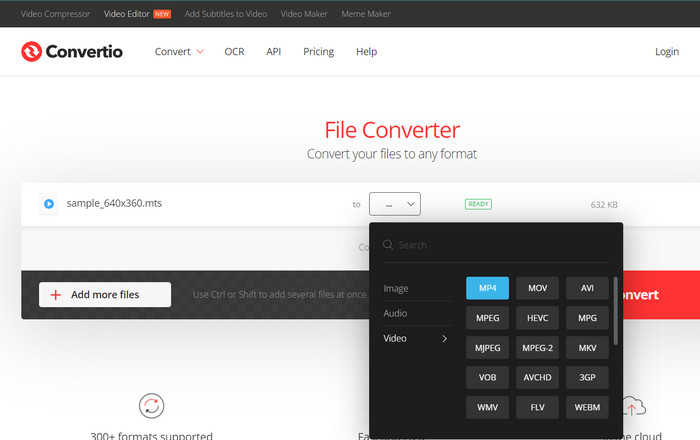Open the OCR page
Image resolution: width=700 pixels, height=440 pixels.
click(234, 52)
